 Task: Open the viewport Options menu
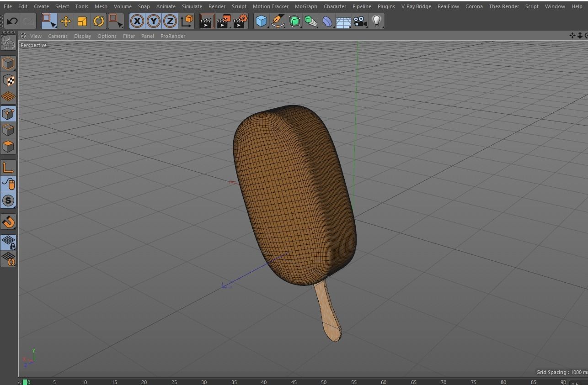(x=107, y=36)
